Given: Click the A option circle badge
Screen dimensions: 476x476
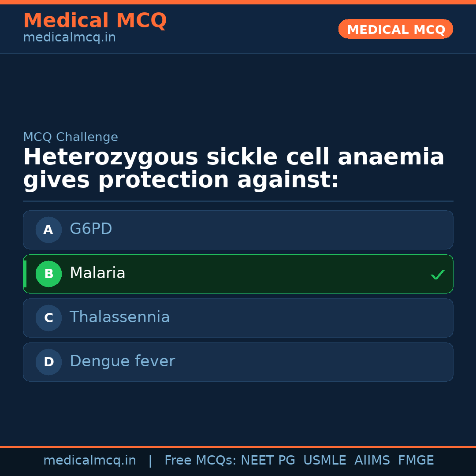Looking at the screenshot, I should coord(48,230).
